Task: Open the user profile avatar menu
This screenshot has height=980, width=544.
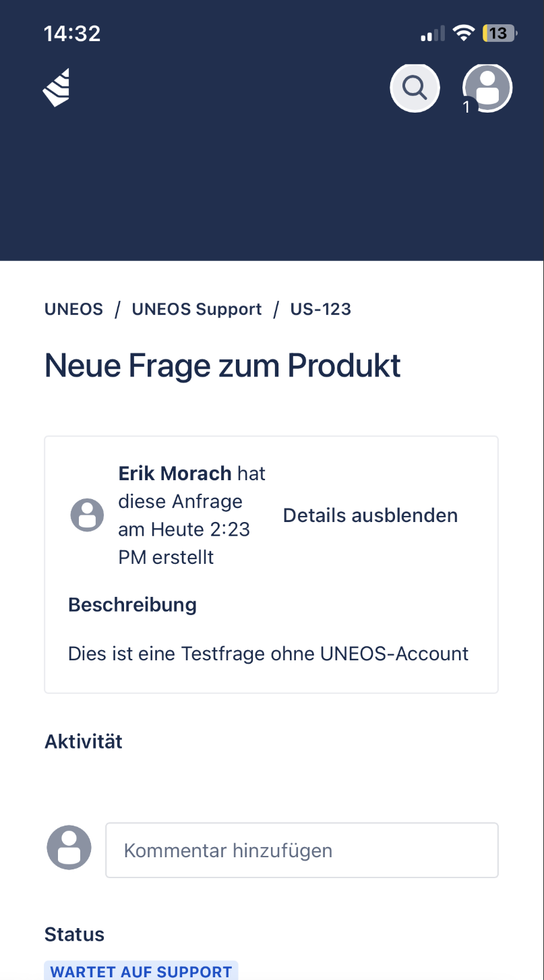Action: click(x=487, y=86)
